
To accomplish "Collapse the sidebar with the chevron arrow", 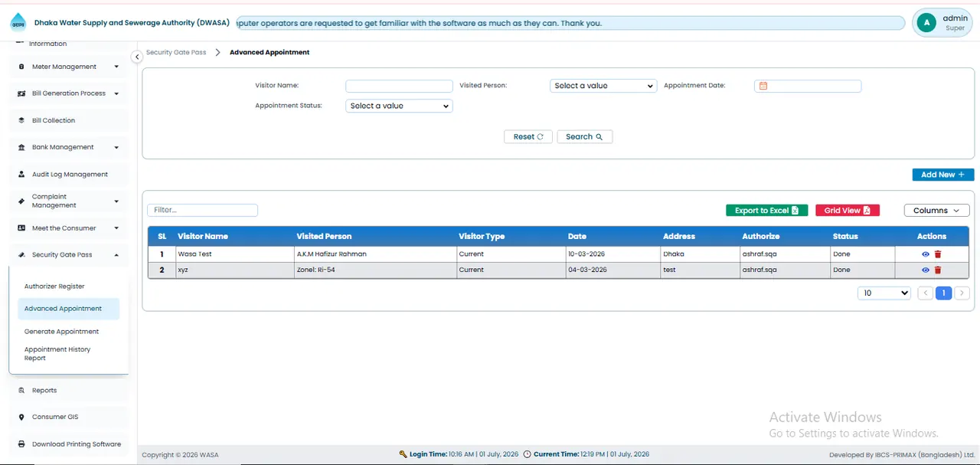I will pos(137,57).
